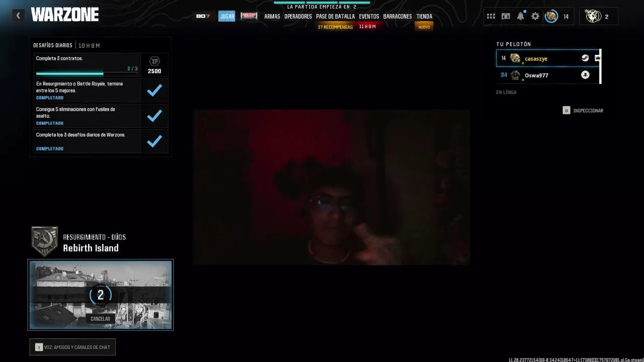Click the crown icon beside casaszye
644x362 pixels.
[597, 58]
